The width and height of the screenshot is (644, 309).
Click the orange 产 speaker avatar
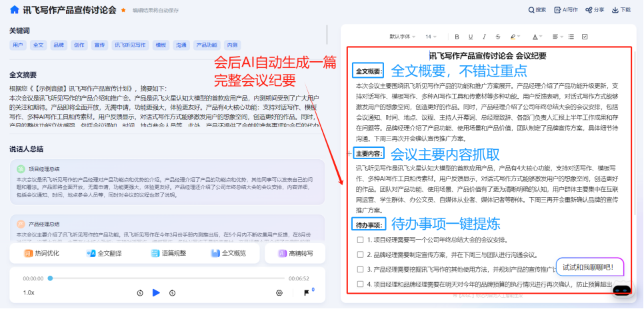pyautogui.click(x=21, y=224)
